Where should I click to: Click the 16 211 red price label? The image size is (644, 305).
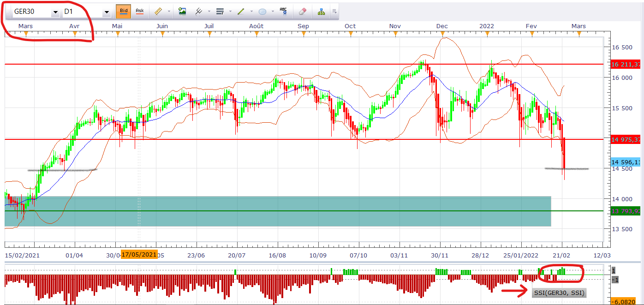626,64
